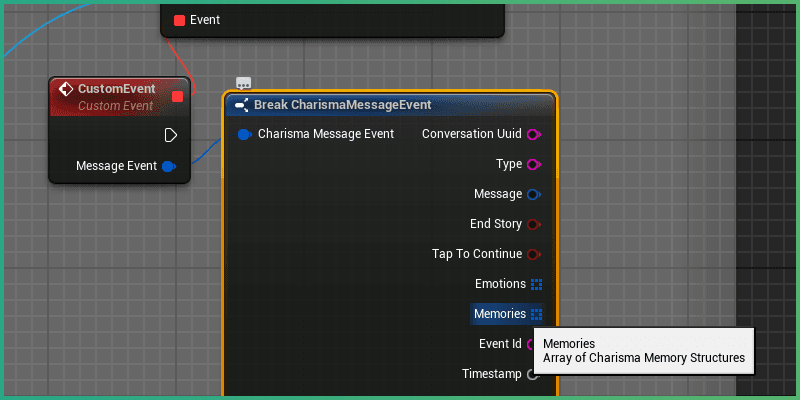Click the Conversation Uuid label
Image resolution: width=800 pixels, height=400 pixels.
(x=472, y=134)
